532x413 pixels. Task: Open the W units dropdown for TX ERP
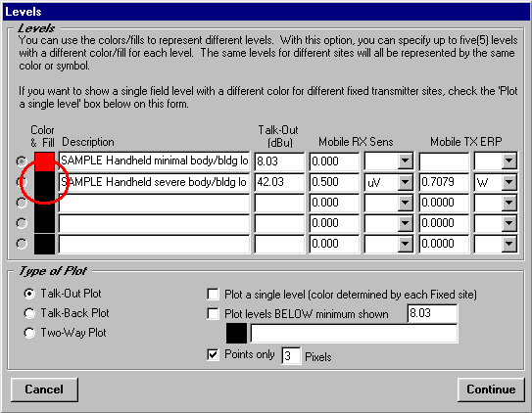[x=509, y=182]
